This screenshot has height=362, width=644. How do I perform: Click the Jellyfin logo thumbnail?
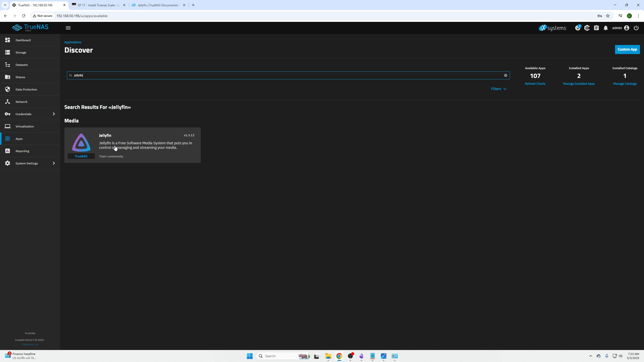(x=81, y=143)
